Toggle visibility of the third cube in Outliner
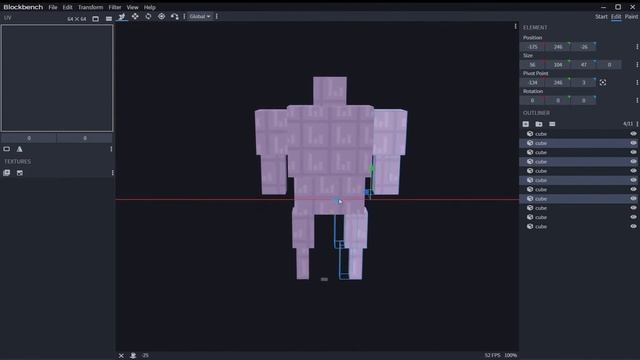The width and height of the screenshot is (640, 360). coord(633,152)
